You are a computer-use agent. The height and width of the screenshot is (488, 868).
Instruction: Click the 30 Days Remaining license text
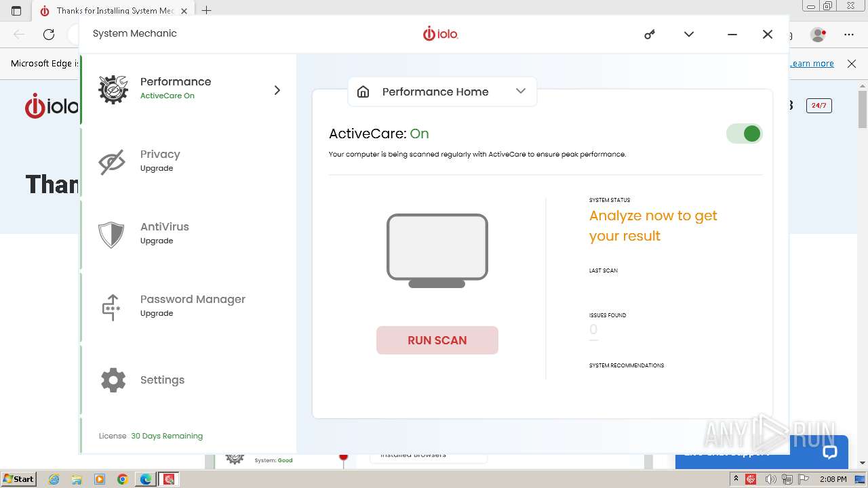pyautogui.click(x=167, y=436)
